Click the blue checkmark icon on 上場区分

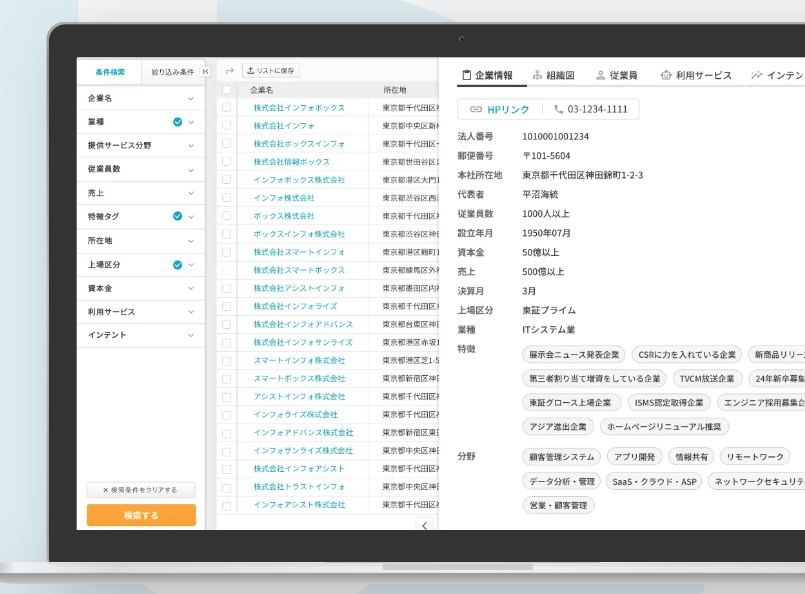coord(177,265)
